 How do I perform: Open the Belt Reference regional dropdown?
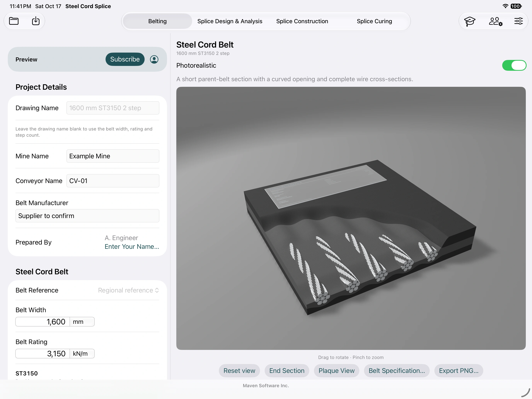(x=128, y=290)
